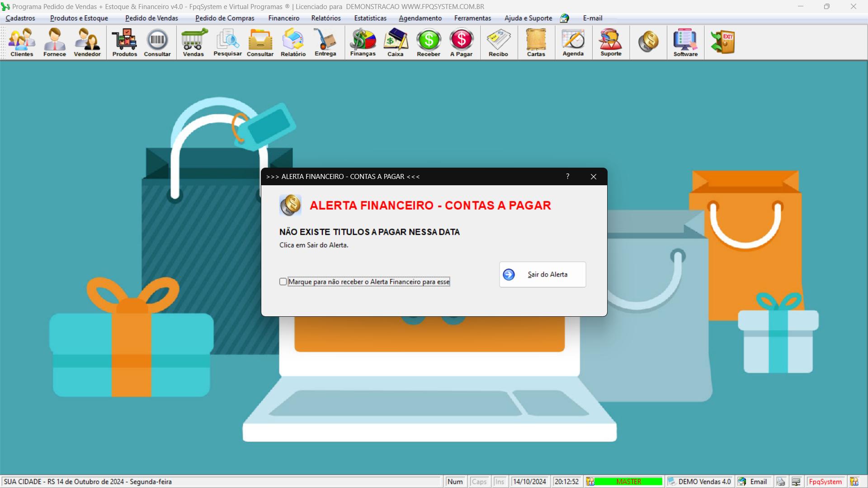Select the Estatísticas menu item
Screen dimensions: 868x488
[370, 18]
